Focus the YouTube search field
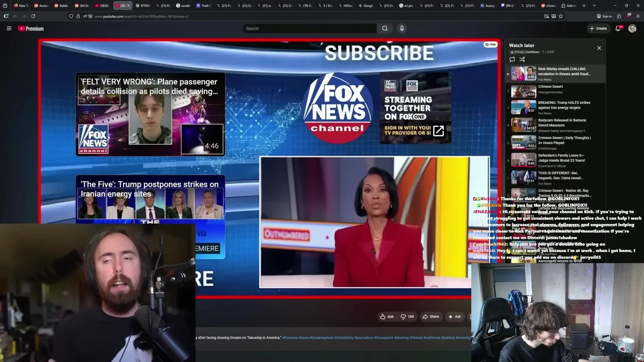The height and width of the screenshot is (362, 644). [309, 29]
